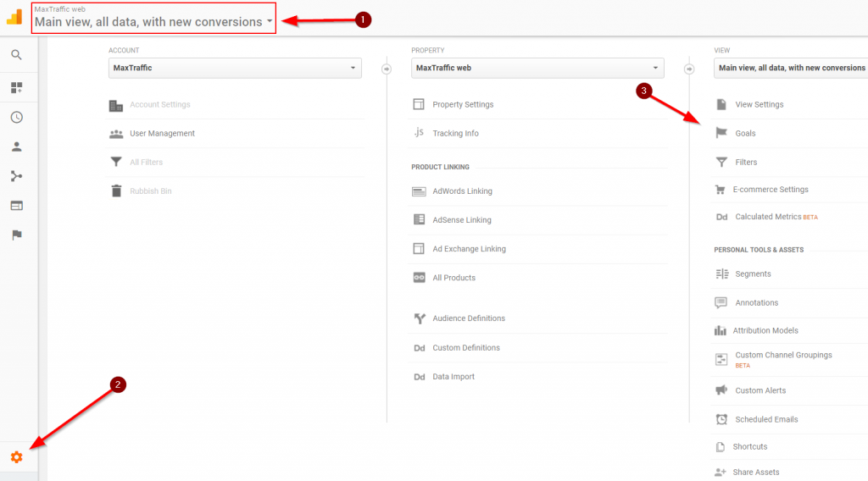The image size is (868, 481).
Task: Open Shortcuts link
Action: (750, 447)
